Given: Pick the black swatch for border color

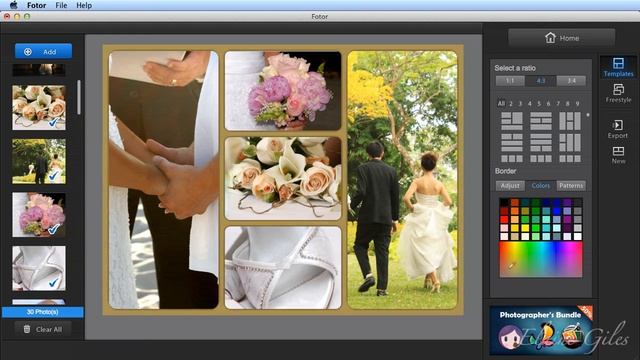Looking at the screenshot, I should point(504,202).
